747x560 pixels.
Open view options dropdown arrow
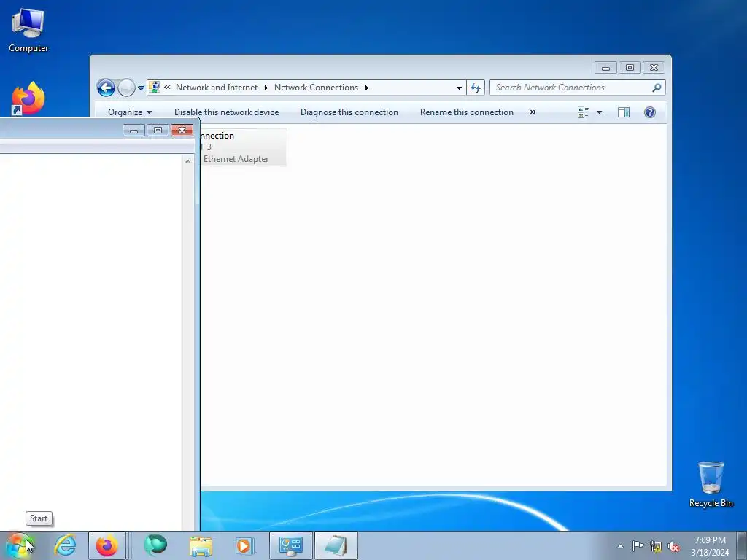[600, 112]
